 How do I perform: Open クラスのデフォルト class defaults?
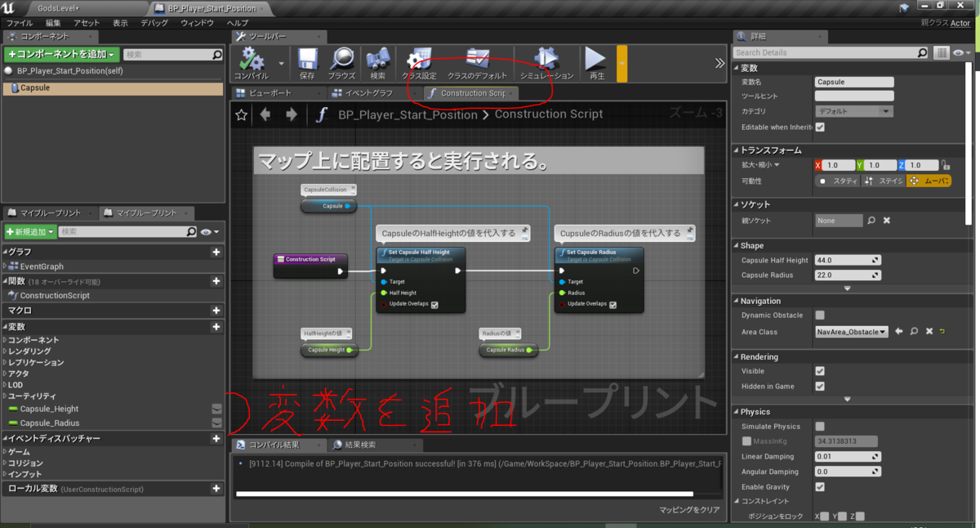click(477, 60)
